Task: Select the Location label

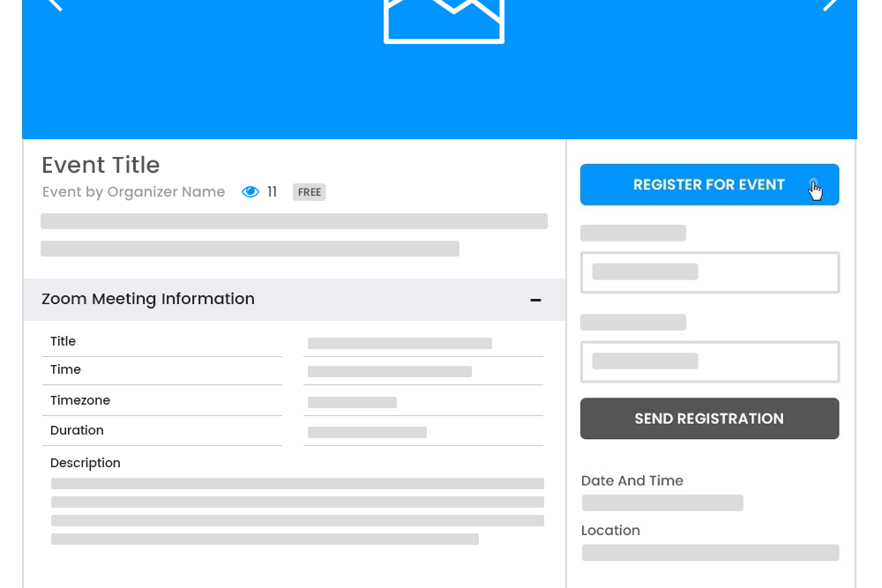Action: click(610, 530)
